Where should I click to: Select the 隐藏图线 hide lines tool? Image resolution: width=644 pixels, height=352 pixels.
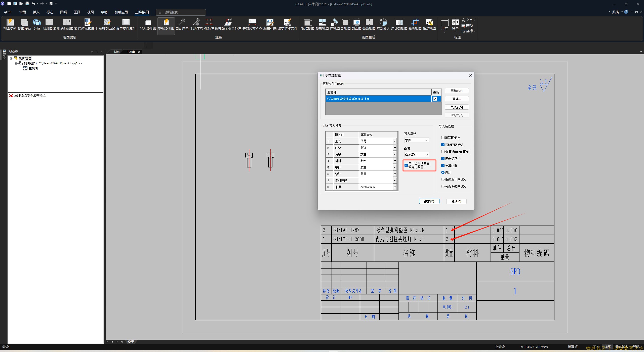point(49,24)
